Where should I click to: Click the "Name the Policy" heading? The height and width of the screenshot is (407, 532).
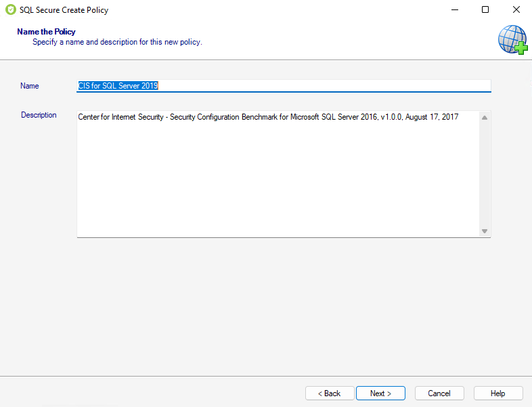pos(47,32)
